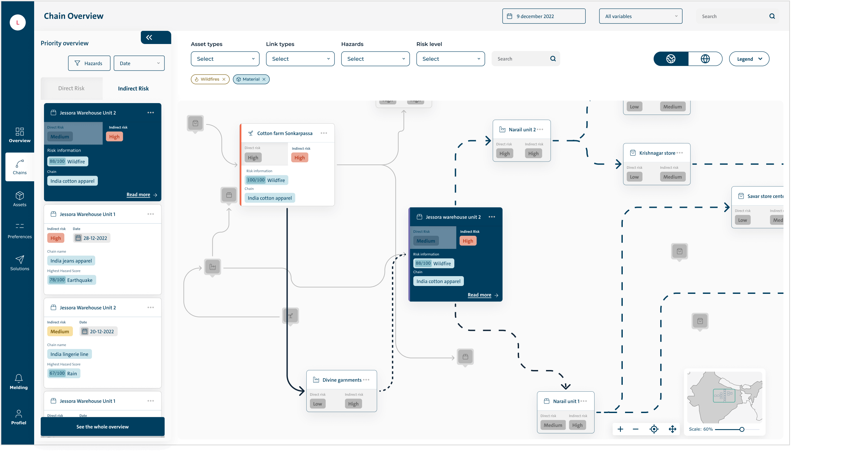
Task: Click the zoom in plus icon
Action: click(620, 429)
